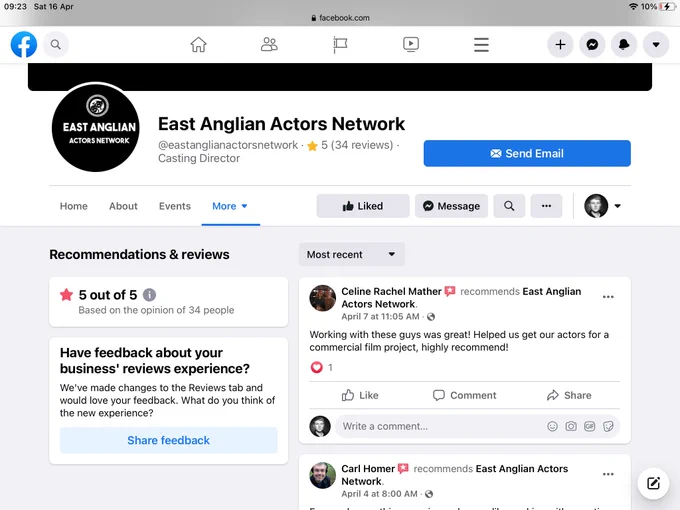This screenshot has height=510, width=680.
Task: Open the page options three-dots button
Action: tap(546, 206)
